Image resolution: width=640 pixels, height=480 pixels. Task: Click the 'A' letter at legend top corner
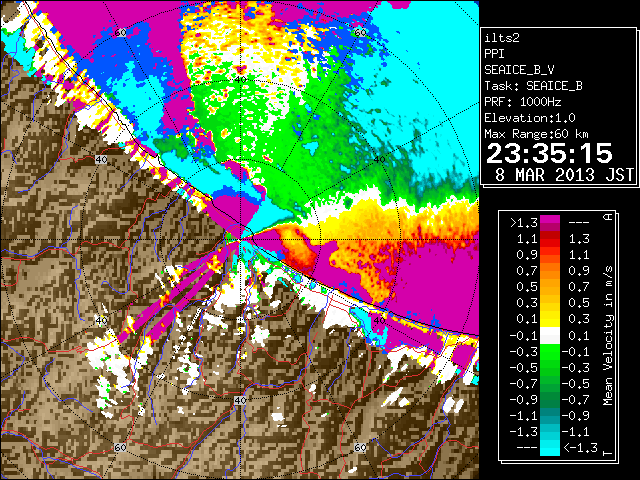(x=608, y=217)
